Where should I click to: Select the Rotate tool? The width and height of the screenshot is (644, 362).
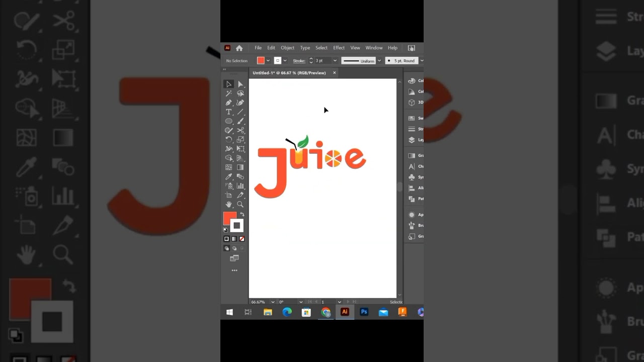coord(228,139)
